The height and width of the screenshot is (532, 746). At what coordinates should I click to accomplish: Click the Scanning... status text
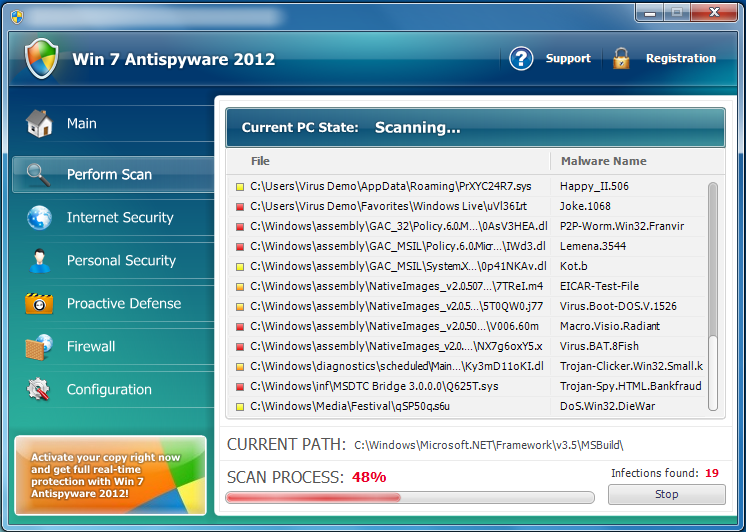pyautogui.click(x=418, y=128)
